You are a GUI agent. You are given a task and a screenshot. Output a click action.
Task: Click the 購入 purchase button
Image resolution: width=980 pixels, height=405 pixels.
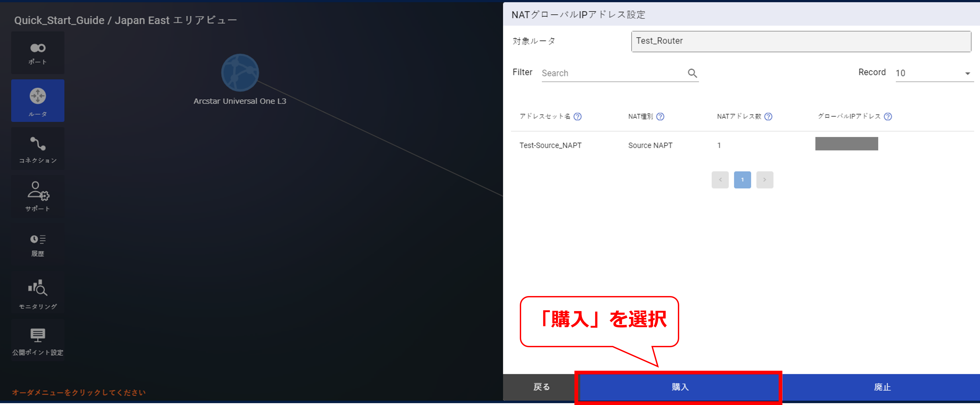coord(680,387)
